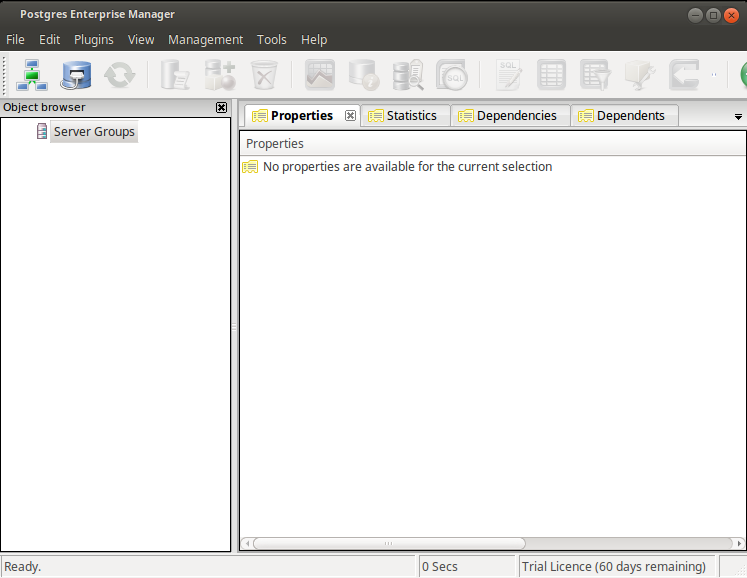Screen dimensions: 747x578
Task: Open the Help menu
Action: (314, 40)
